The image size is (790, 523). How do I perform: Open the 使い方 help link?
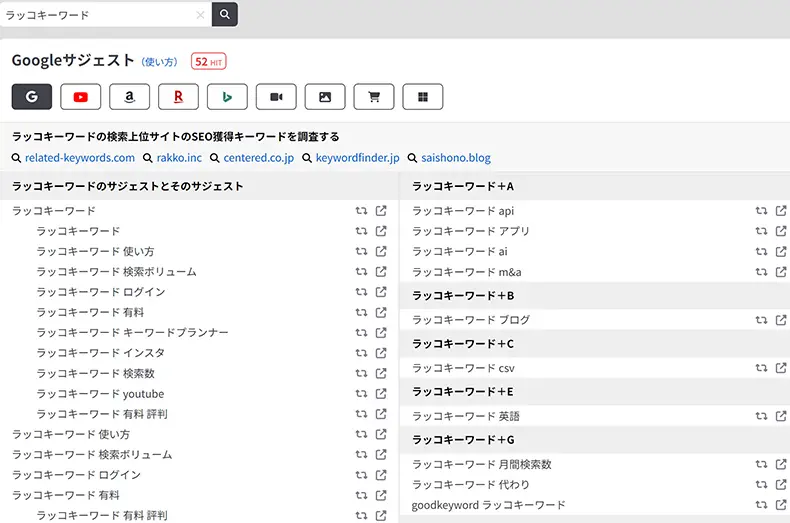coord(159,62)
